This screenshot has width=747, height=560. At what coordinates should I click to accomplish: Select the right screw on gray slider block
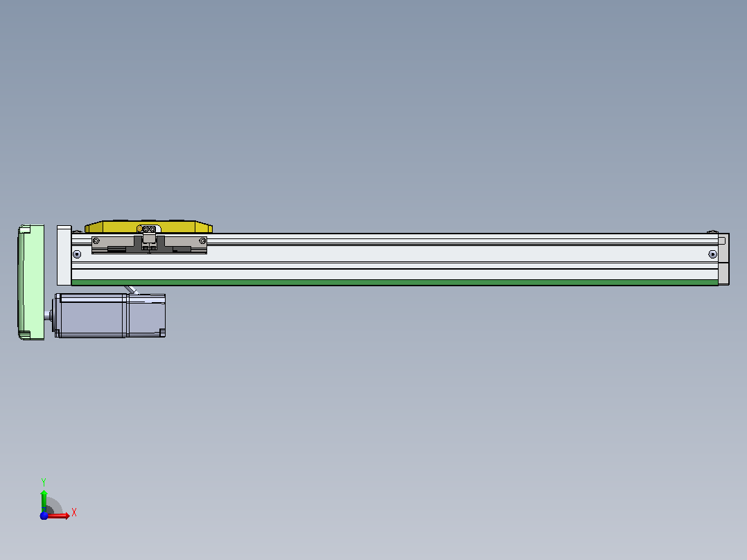(202, 241)
